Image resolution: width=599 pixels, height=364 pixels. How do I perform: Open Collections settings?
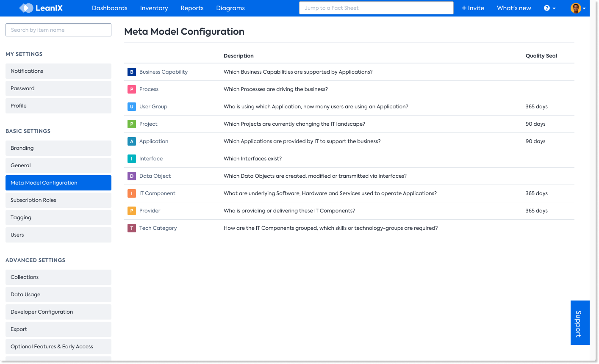pyautogui.click(x=58, y=277)
